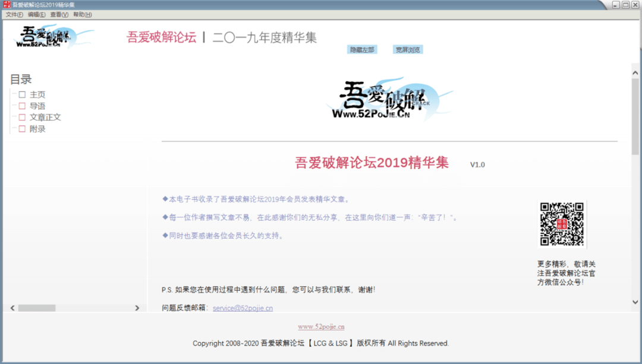Close the window
This screenshot has height=364, width=642.
(635, 5)
